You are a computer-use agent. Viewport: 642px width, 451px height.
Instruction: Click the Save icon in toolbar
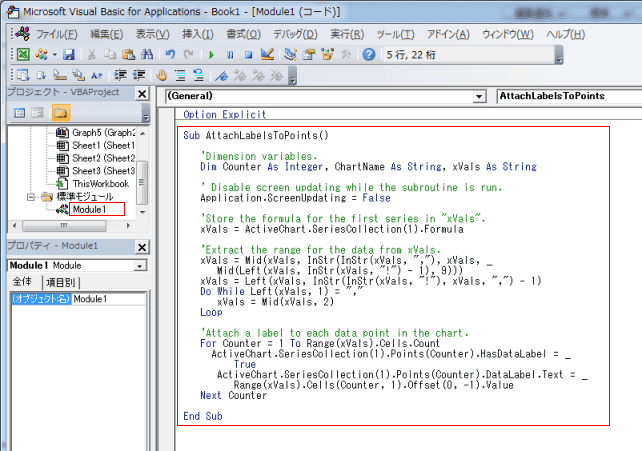[x=69, y=54]
